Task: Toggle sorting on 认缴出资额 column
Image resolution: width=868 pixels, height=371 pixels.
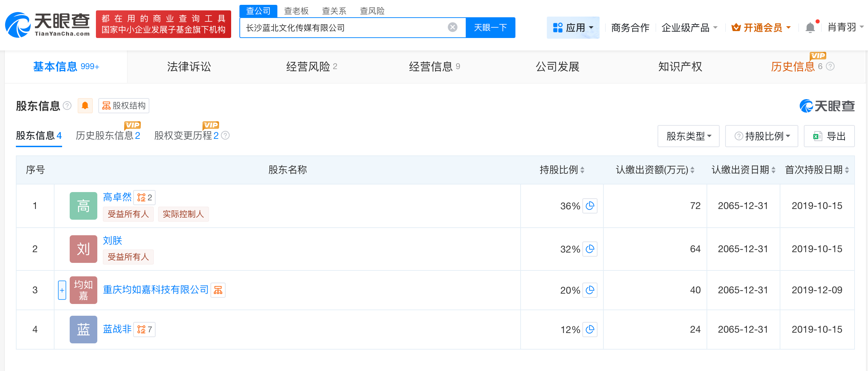Action: click(692, 170)
